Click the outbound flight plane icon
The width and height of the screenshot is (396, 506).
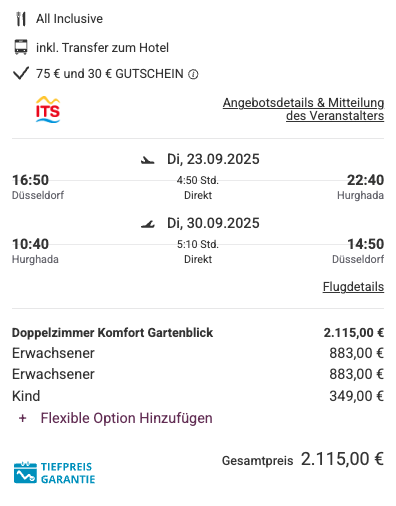pyautogui.click(x=147, y=160)
